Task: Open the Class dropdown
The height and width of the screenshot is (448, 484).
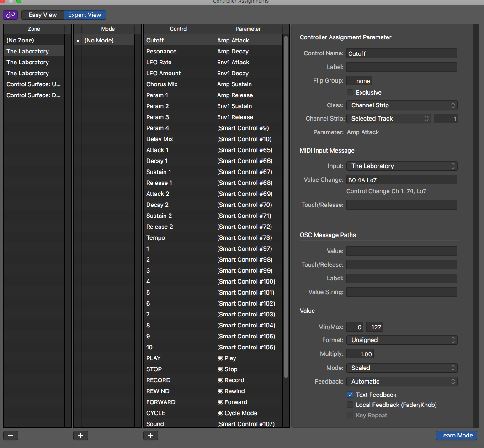Action: [x=402, y=105]
